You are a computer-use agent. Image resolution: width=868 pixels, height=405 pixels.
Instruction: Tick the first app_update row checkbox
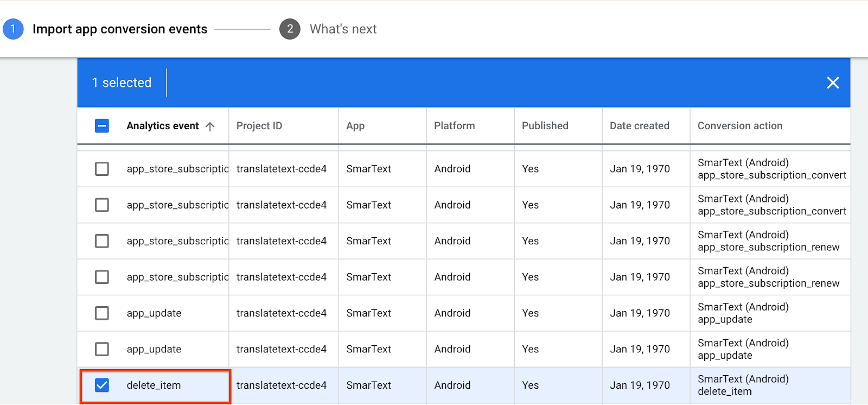(x=102, y=313)
